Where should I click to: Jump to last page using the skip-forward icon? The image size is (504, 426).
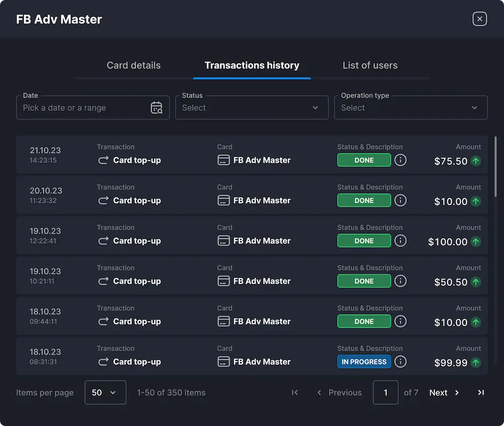pos(481,393)
